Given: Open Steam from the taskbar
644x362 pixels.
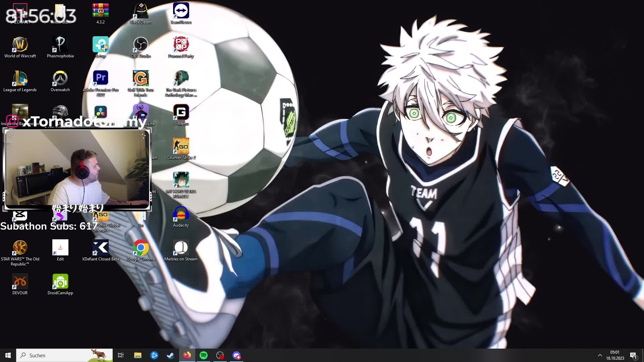Looking at the screenshot, I should click(x=170, y=355).
